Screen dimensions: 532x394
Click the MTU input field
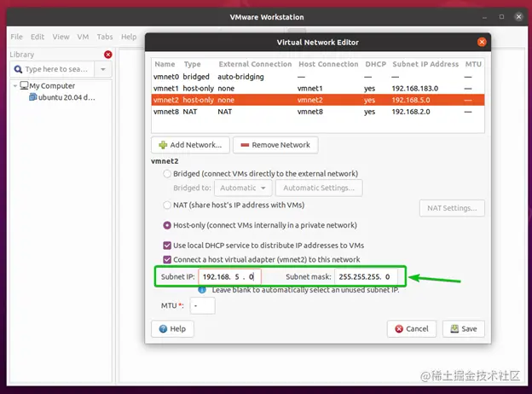[x=202, y=306]
